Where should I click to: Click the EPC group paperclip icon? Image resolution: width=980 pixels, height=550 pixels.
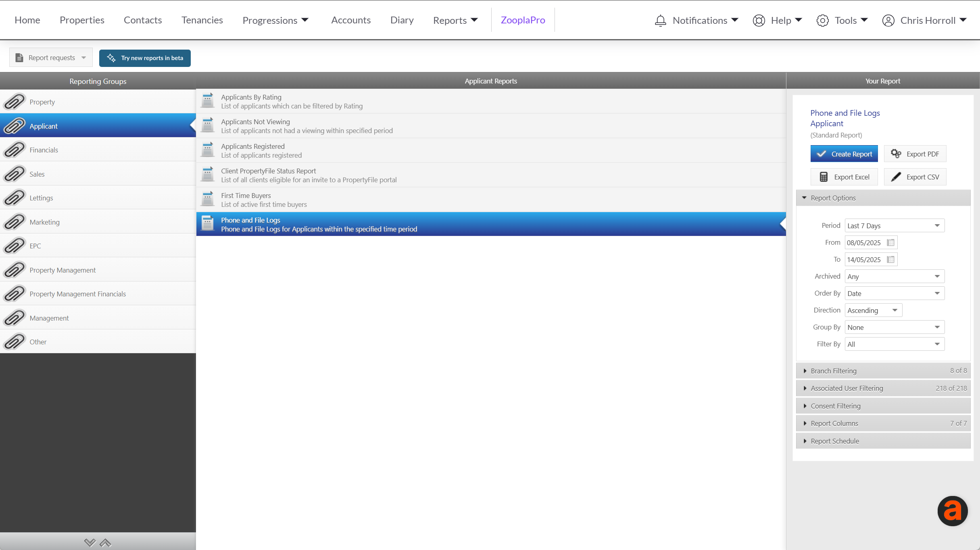point(15,246)
